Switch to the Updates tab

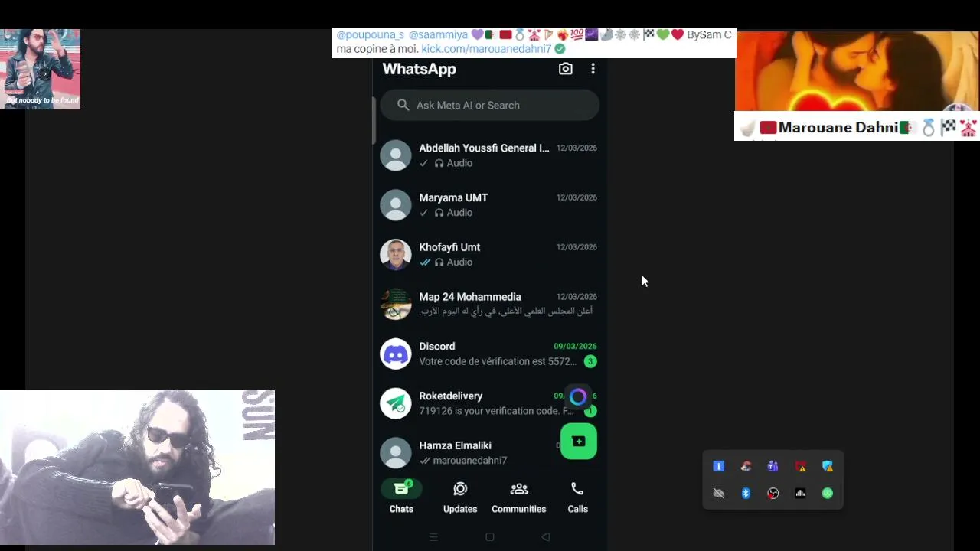(460, 497)
